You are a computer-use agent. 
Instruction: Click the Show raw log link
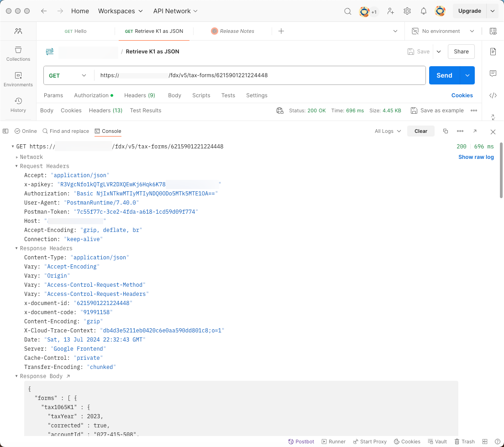coord(476,157)
